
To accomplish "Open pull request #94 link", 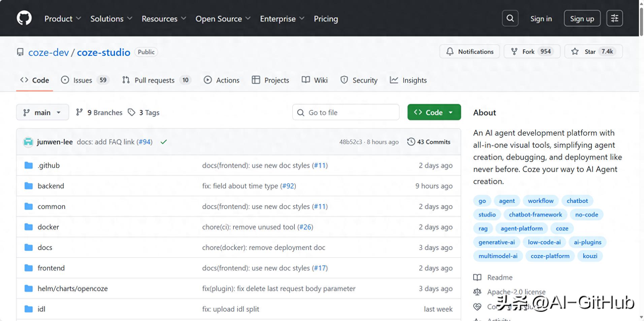I will (144, 142).
